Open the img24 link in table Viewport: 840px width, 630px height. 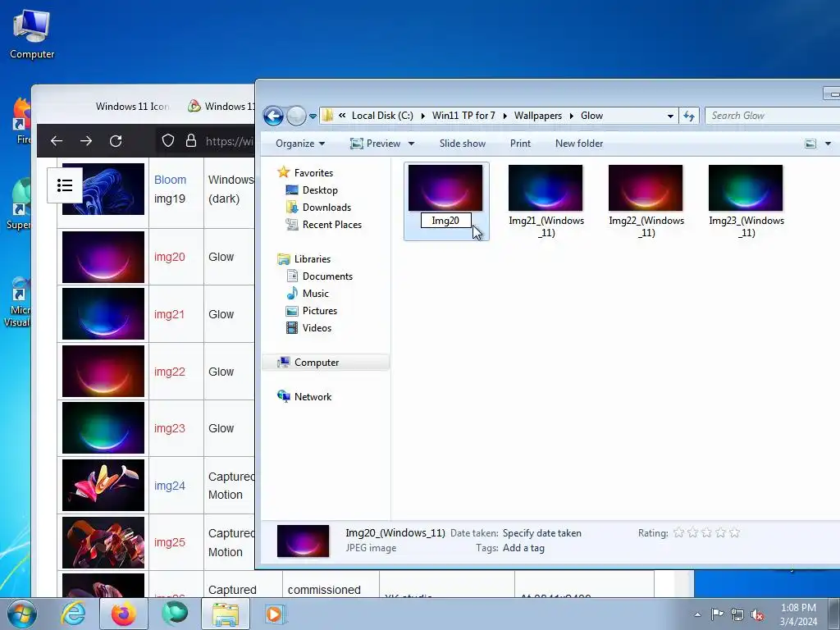point(169,486)
